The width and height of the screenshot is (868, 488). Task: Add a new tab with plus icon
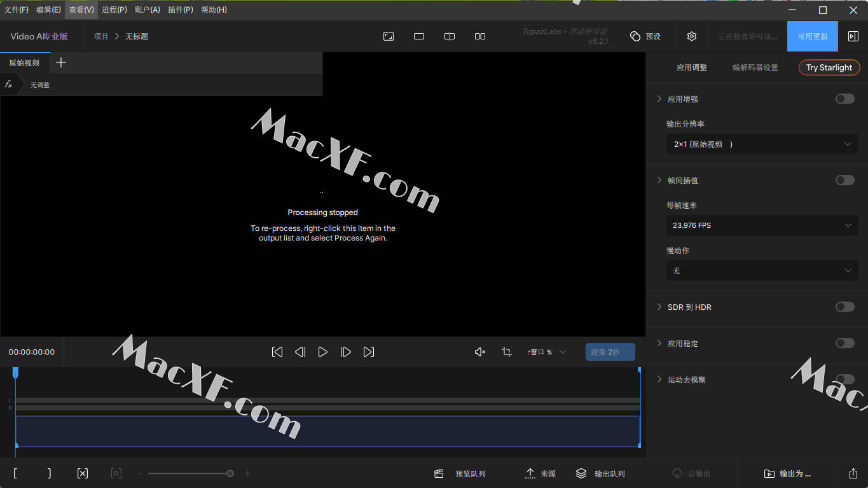point(61,62)
